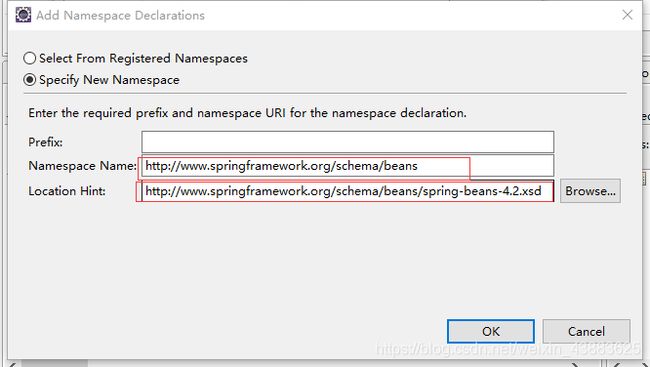Click the Namespace Name: label

click(x=82, y=166)
